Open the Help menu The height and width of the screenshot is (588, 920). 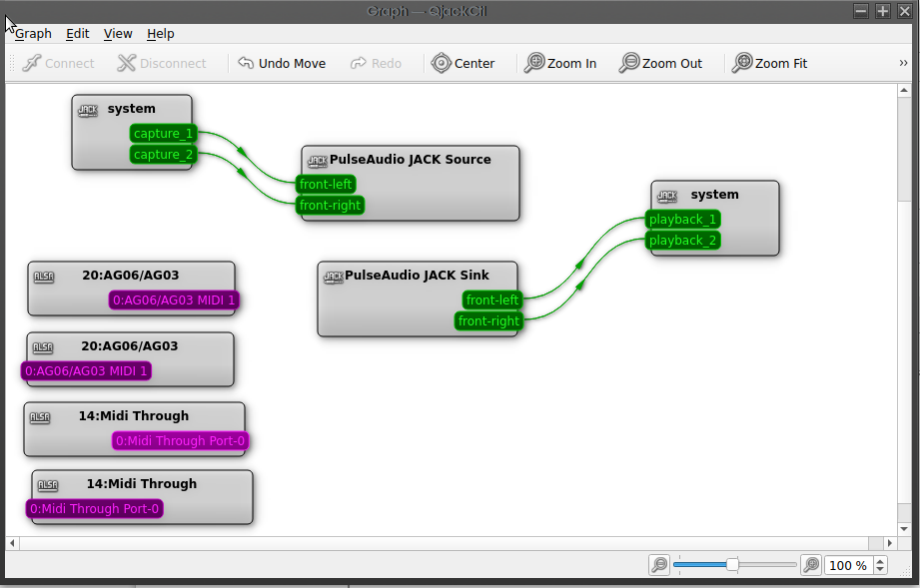(161, 33)
